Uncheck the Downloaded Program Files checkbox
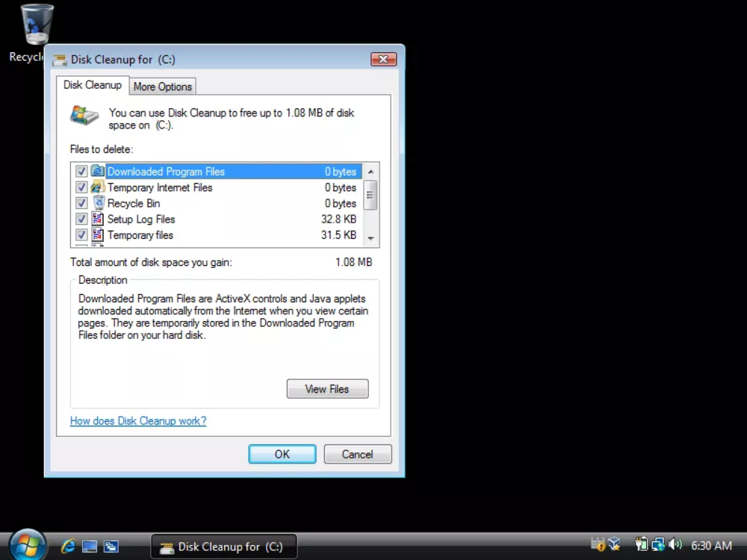This screenshot has height=560, width=747. coord(81,172)
